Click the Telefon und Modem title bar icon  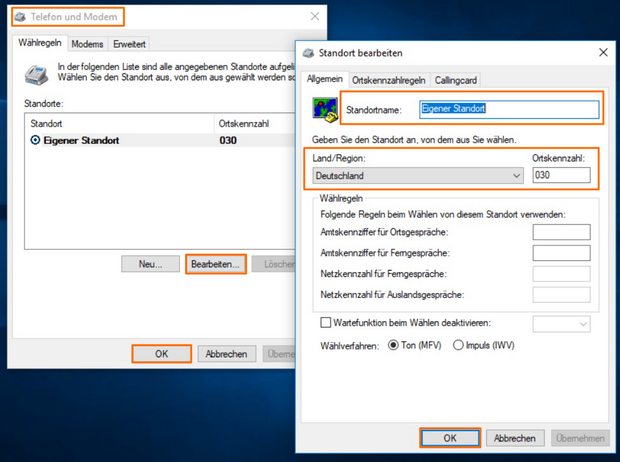tap(23, 17)
